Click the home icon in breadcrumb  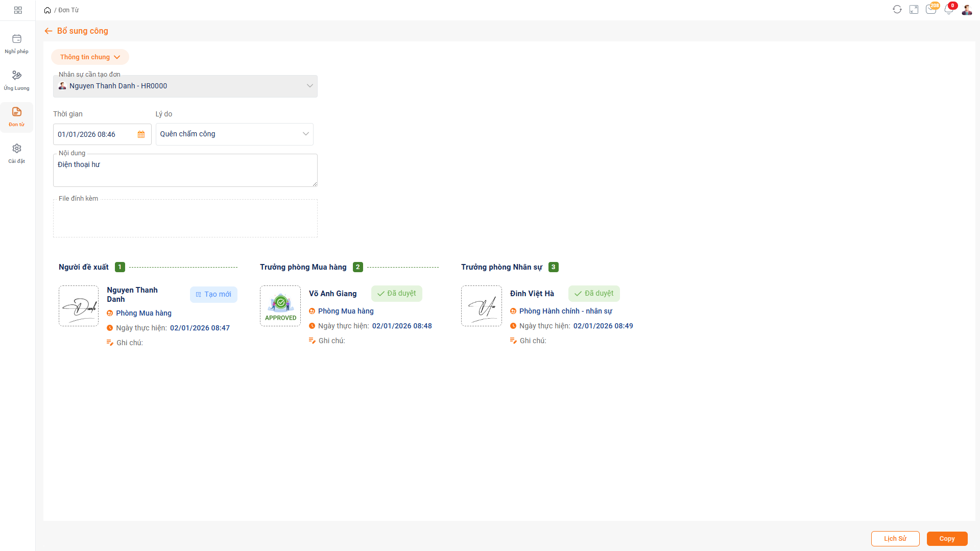coord(47,10)
